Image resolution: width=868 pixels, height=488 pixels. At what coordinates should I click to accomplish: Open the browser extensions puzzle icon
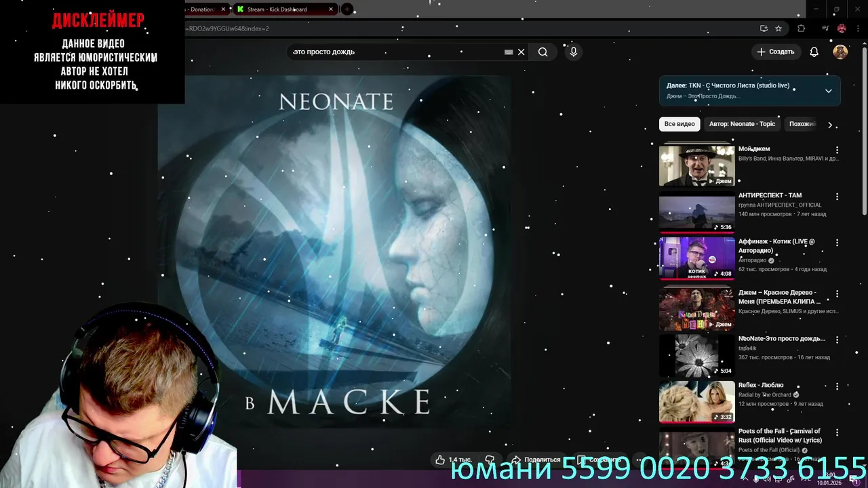[x=802, y=28]
